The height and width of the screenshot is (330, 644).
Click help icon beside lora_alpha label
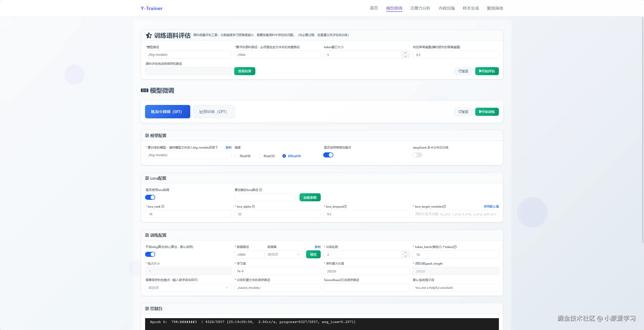pyautogui.click(x=253, y=207)
